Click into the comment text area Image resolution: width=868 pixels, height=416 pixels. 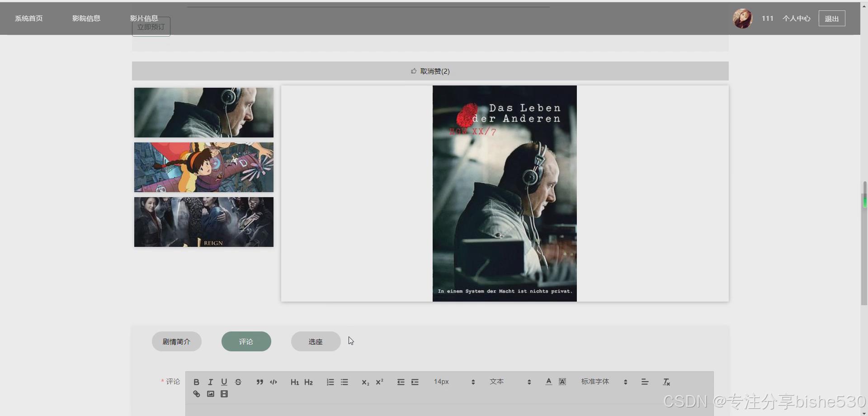click(449, 410)
